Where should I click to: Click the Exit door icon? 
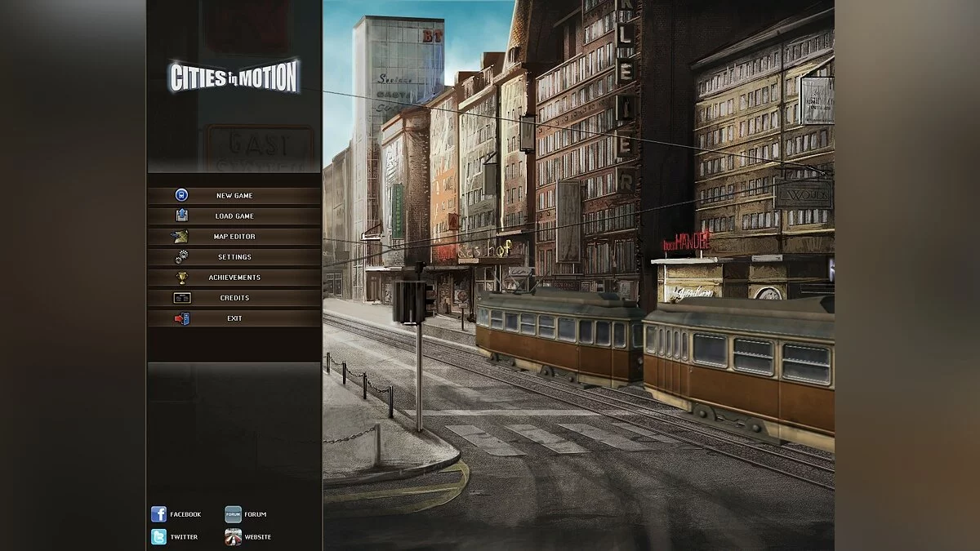[181, 318]
